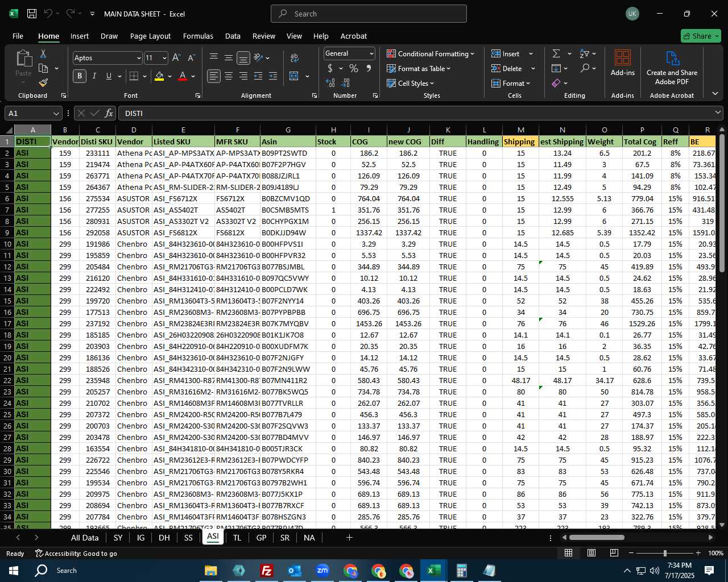This screenshot has height=582, width=728.
Task: Open the File menu
Action: (x=18, y=36)
